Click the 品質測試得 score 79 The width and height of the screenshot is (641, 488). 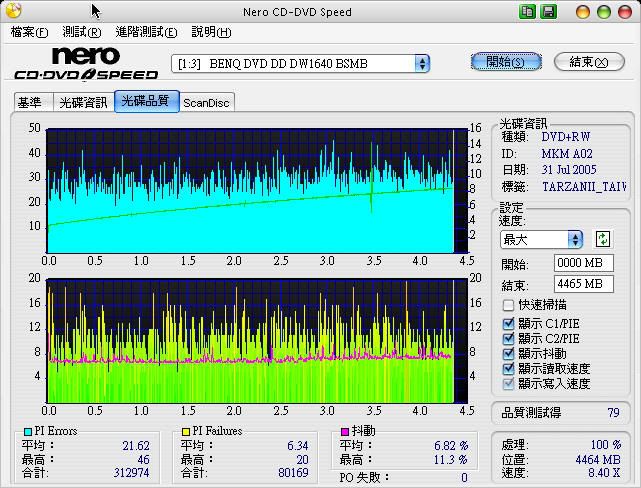click(613, 413)
